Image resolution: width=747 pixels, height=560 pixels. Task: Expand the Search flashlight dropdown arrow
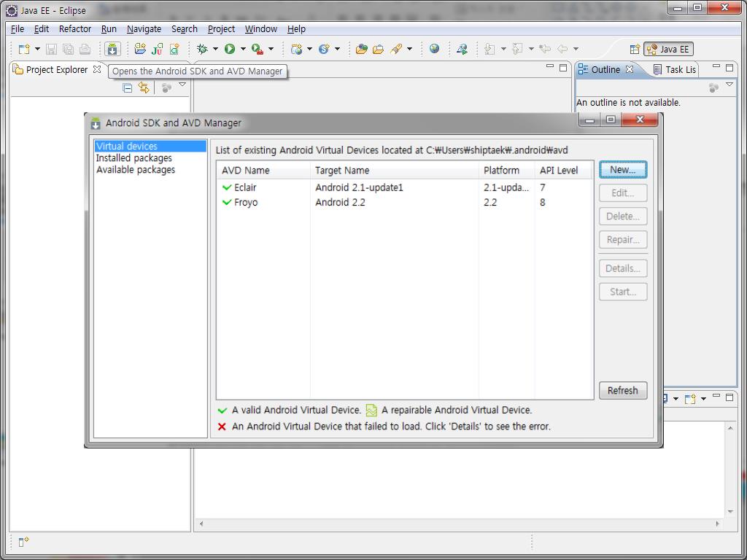tap(409, 49)
